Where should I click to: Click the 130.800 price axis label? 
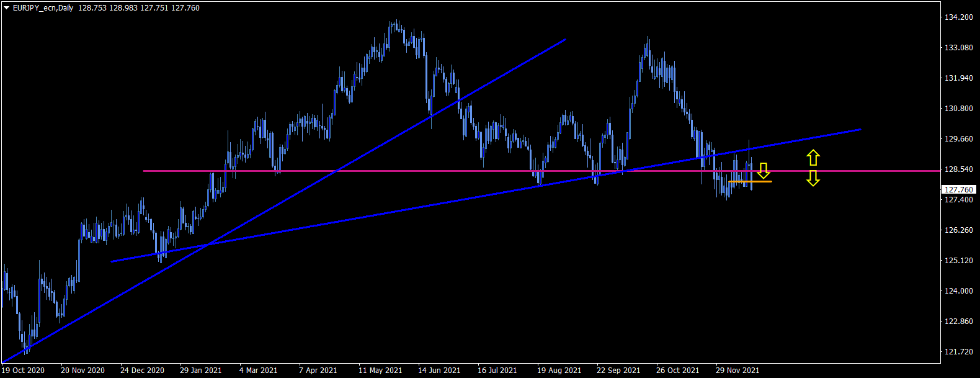(958, 109)
